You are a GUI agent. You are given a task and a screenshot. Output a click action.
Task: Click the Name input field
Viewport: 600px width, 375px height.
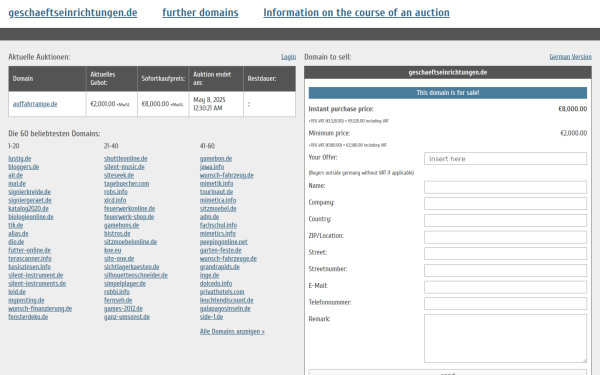tap(505, 187)
